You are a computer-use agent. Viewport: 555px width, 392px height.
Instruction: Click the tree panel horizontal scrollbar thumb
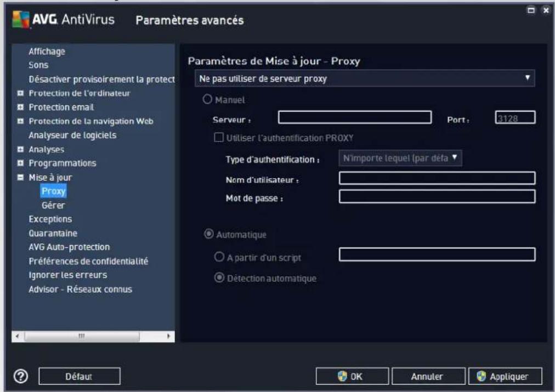tap(82, 336)
